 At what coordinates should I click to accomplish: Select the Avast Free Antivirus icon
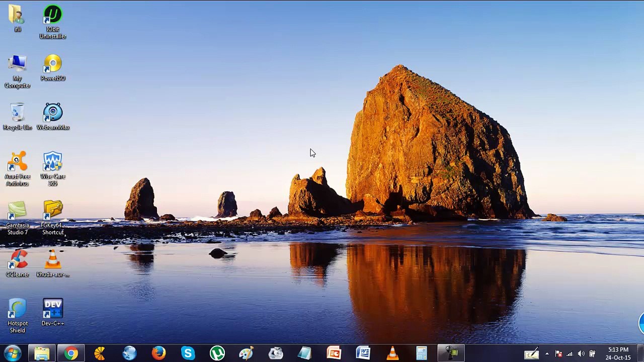pyautogui.click(x=18, y=169)
